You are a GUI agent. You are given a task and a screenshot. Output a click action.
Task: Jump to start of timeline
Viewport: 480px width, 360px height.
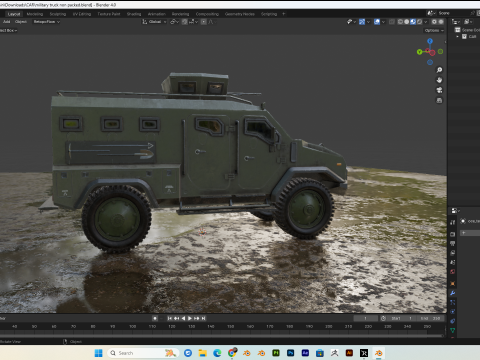point(169,318)
